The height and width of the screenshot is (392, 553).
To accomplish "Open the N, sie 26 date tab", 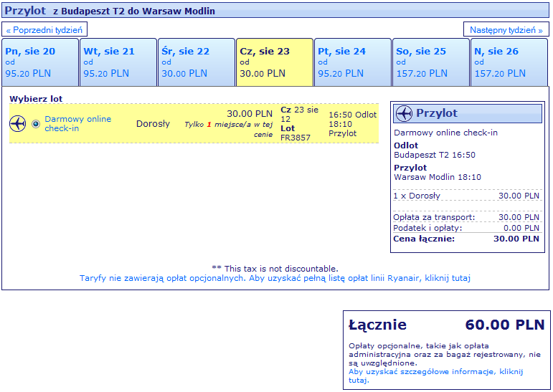I will tap(509, 62).
